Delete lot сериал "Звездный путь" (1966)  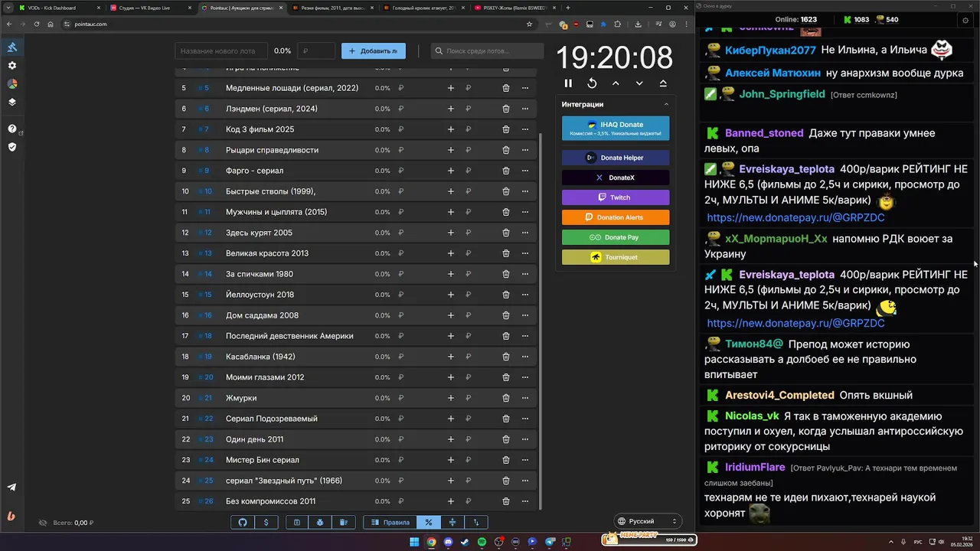pyautogui.click(x=506, y=481)
